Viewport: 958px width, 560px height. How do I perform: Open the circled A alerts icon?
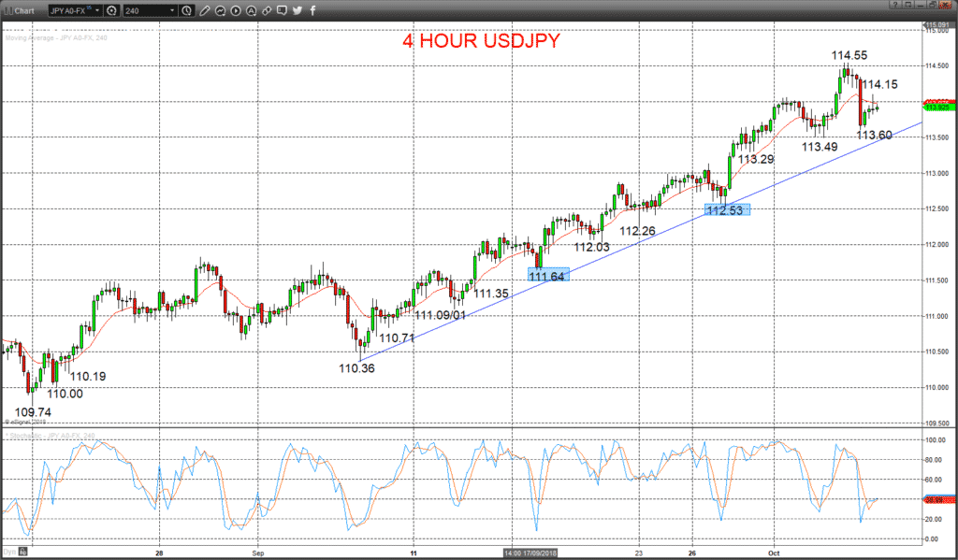[x=251, y=10]
